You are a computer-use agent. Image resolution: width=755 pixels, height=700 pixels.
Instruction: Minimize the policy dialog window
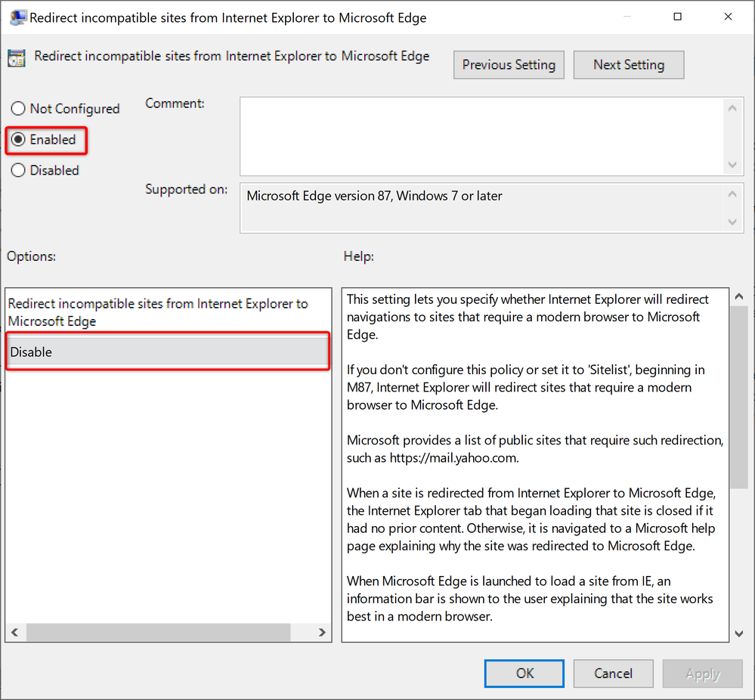627,17
